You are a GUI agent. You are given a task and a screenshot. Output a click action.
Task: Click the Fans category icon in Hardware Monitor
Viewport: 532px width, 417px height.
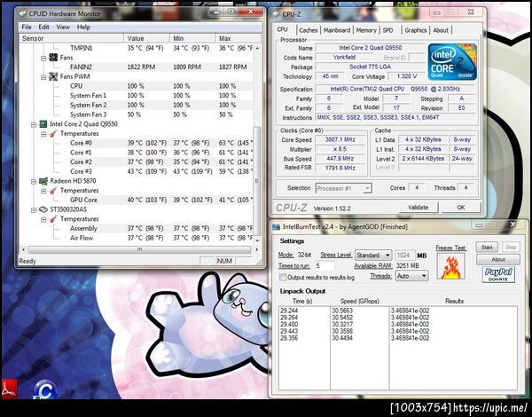coord(53,58)
